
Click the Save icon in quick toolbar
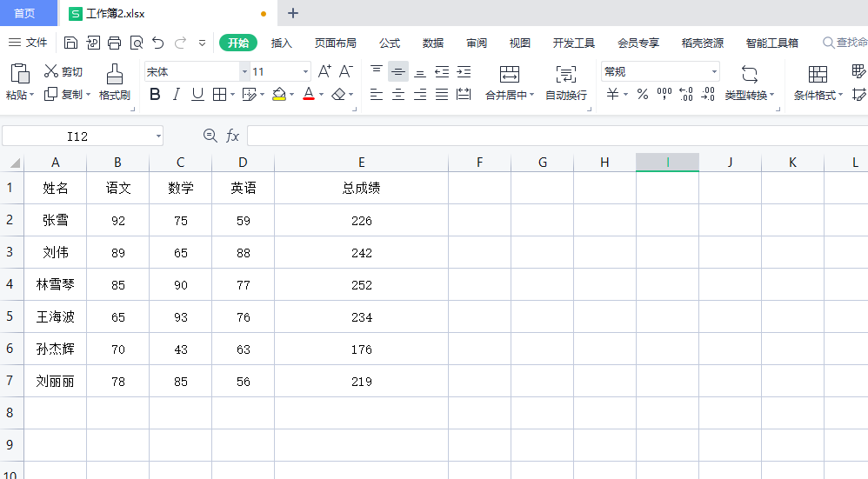(71, 43)
